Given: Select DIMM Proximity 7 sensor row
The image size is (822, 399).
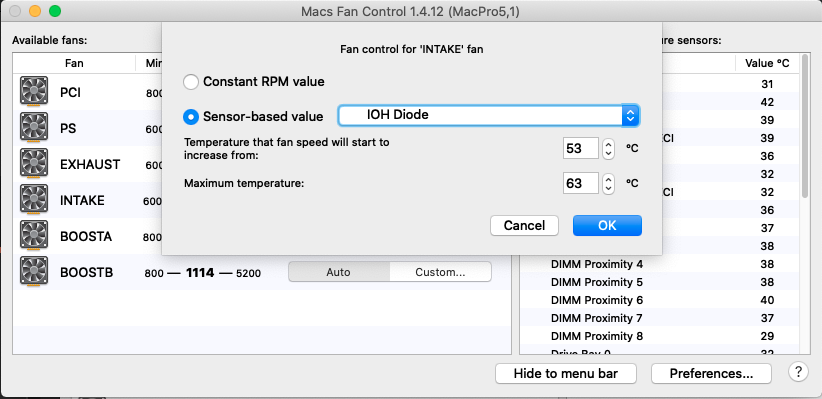Looking at the screenshot, I should click(659, 318).
